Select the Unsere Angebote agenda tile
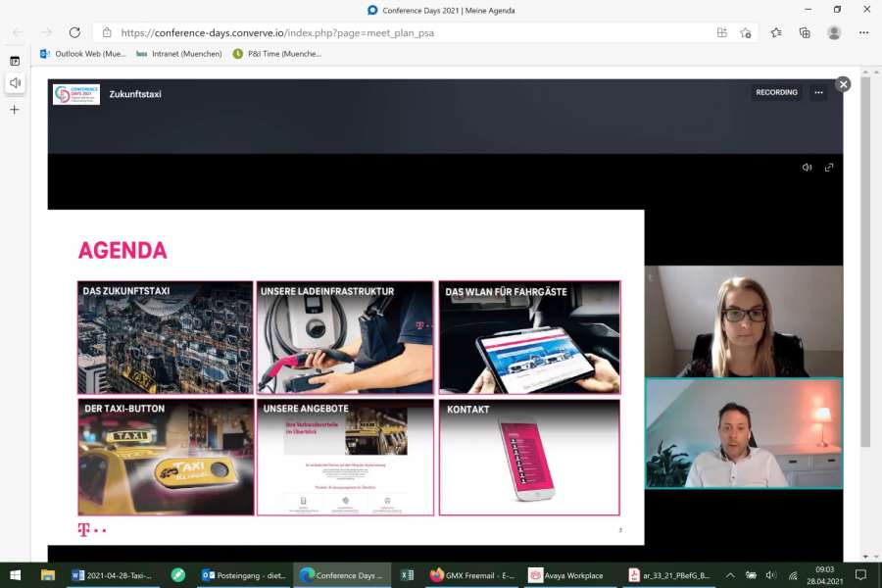This screenshot has height=588, width=882. (345, 457)
